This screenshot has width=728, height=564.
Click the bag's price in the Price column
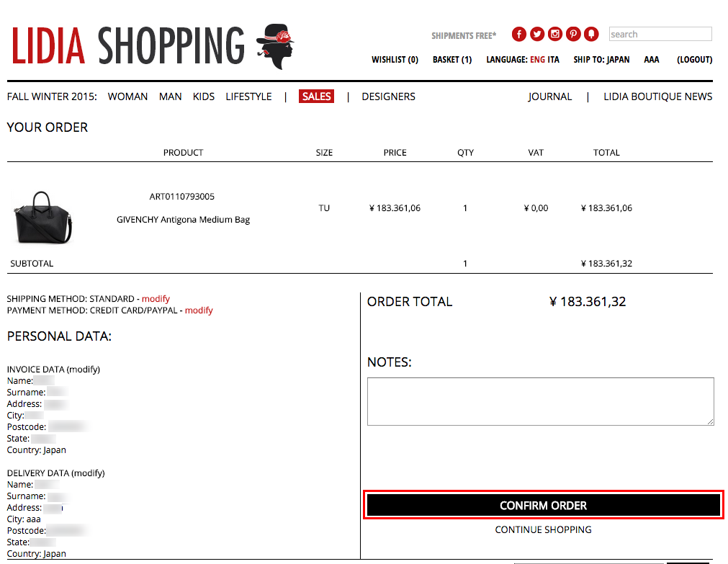click(395, 208)
